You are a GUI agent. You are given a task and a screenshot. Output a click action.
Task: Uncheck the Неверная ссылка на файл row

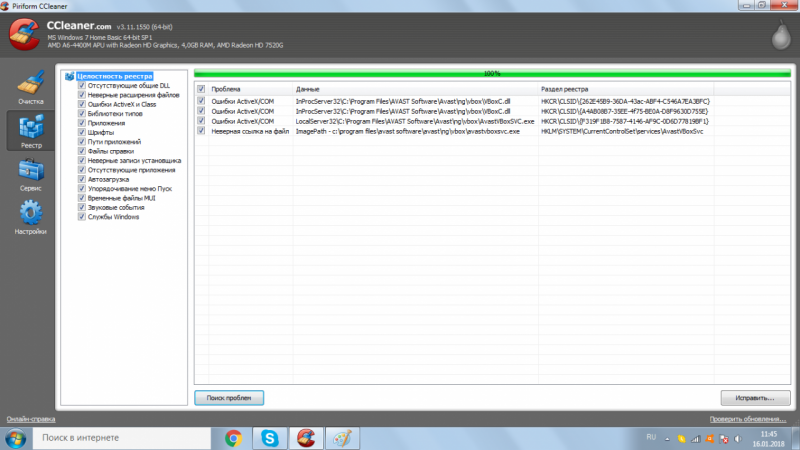point(201,131)
